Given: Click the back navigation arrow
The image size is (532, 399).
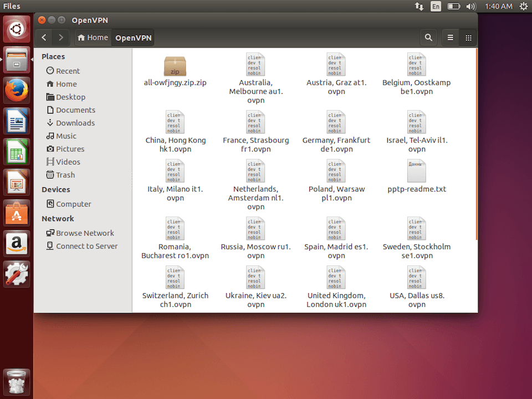Looking at the screenshot, I should click(x=43, y=37).
